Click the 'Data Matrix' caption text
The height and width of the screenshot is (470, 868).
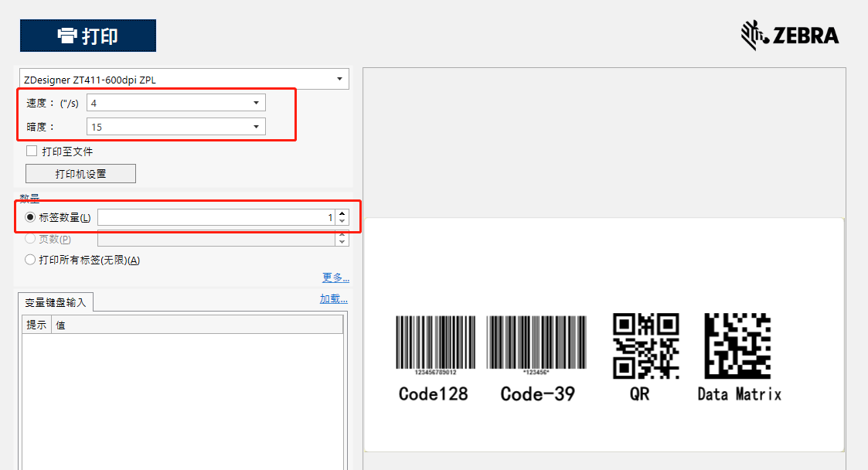click(740, 394)
